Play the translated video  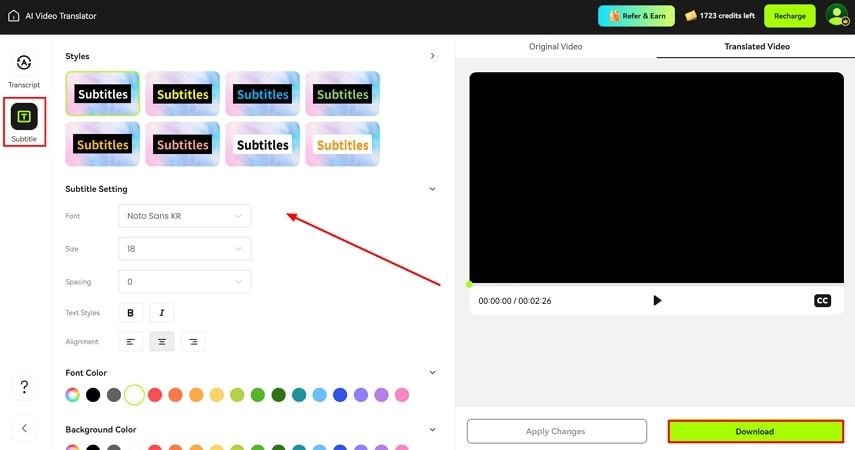(x=657, y=301)
